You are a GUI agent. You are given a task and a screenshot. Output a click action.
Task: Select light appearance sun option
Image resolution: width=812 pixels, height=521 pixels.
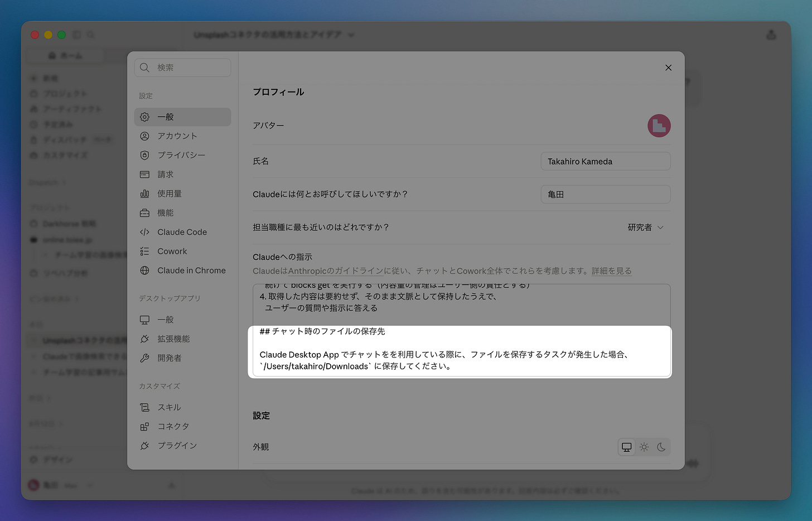tap(644, 447)
